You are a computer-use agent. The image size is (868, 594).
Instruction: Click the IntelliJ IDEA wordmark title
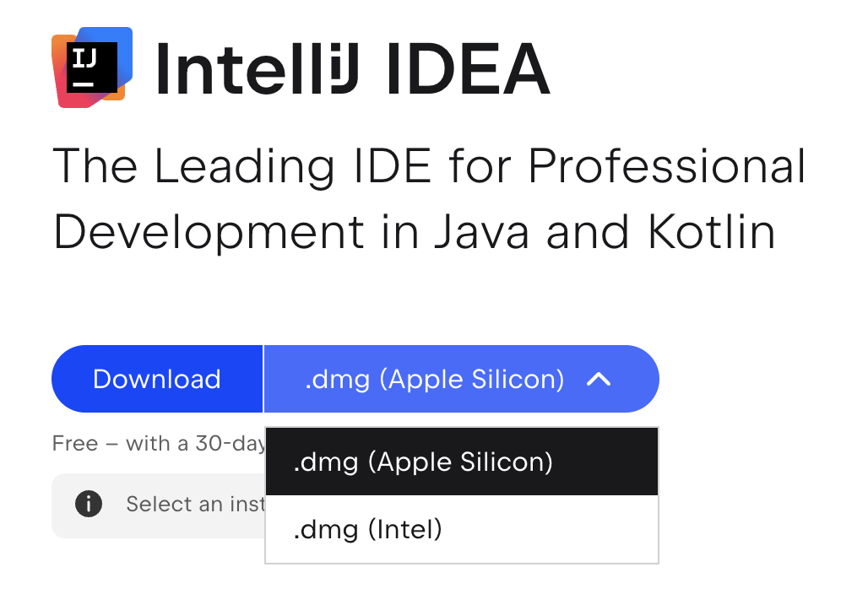[x=353, y=69]
